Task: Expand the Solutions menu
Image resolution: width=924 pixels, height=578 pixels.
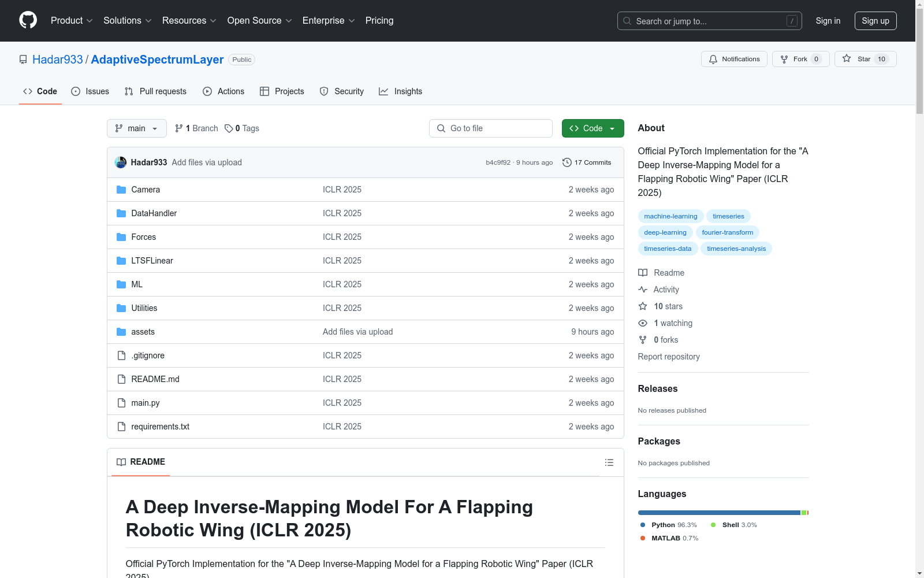Action: 128,20
